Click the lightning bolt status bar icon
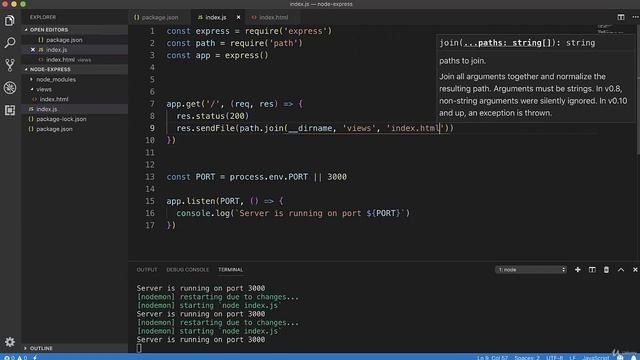The width and height of the screenshot is (640, 360). (x=35, y=358)
